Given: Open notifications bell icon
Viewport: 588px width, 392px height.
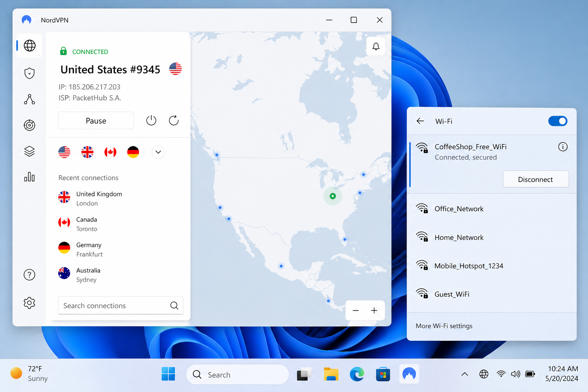Looking at the screenshot, I should 376,46.
